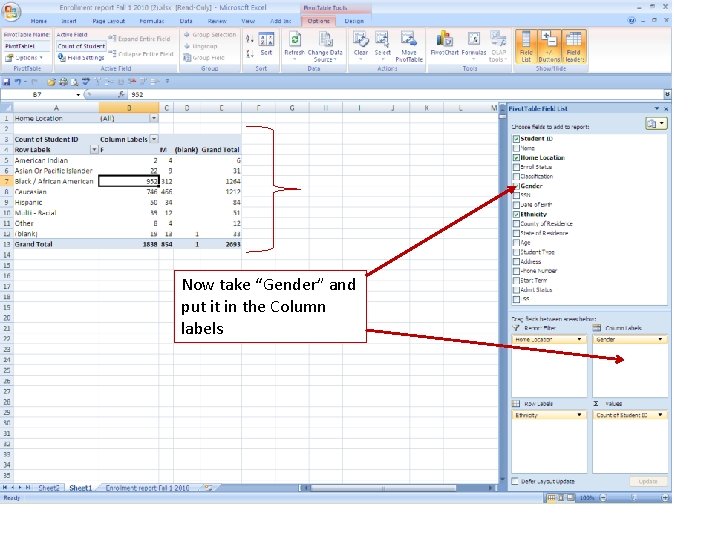Open Row Labels filter dropdown
Screen dimensions: 720x540
[94, 149]
